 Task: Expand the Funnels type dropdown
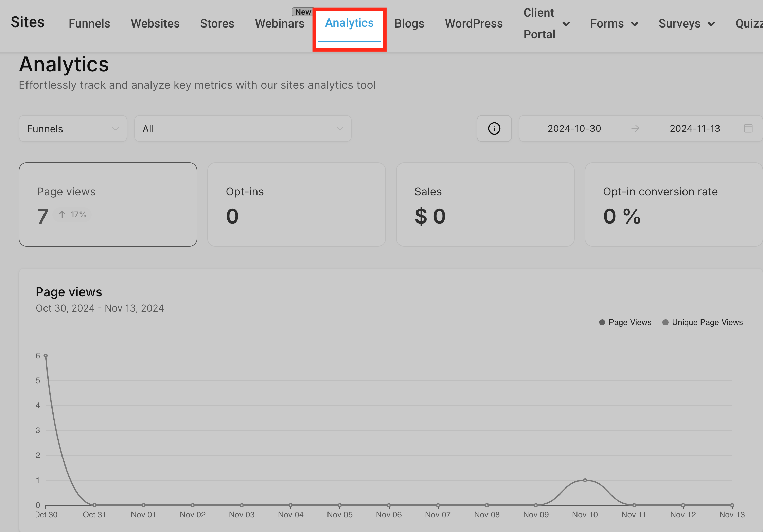[x=73, y=129]
